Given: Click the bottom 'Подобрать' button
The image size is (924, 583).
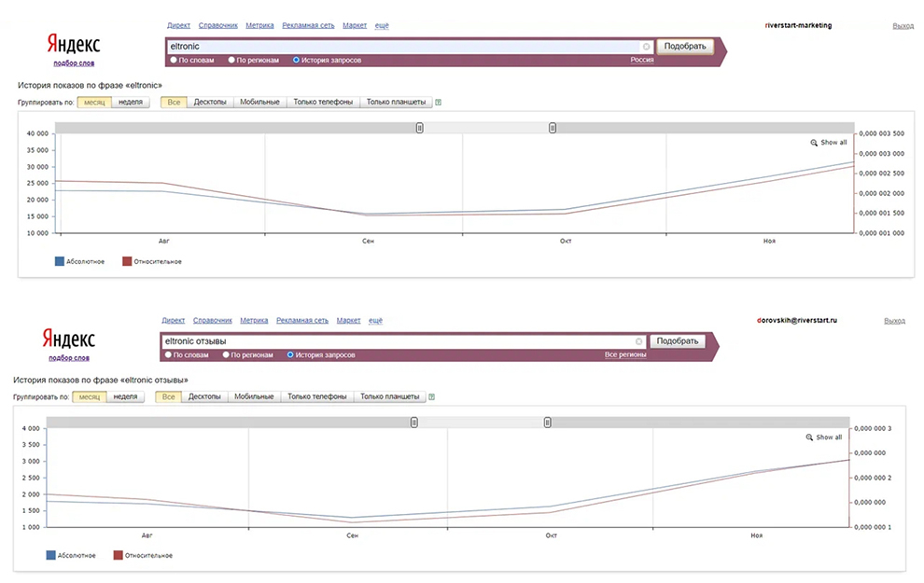Looking at the screenshot, I should click(677, 341).
